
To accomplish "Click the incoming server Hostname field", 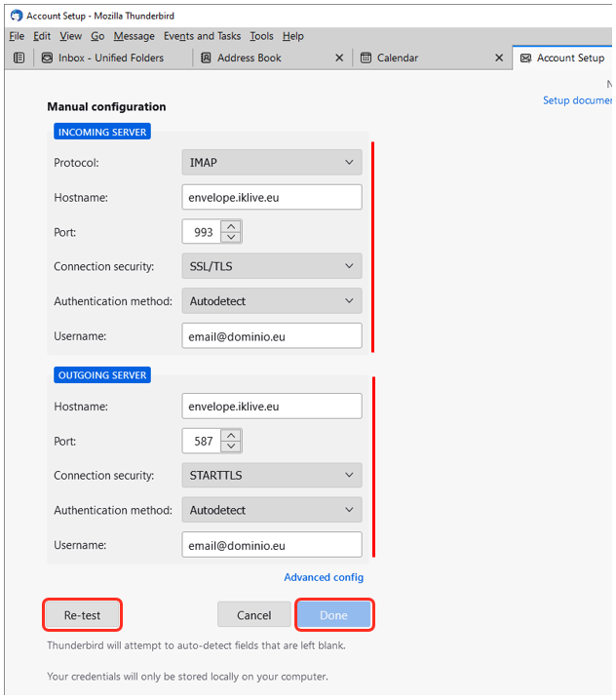I will (x=272, y=198).
